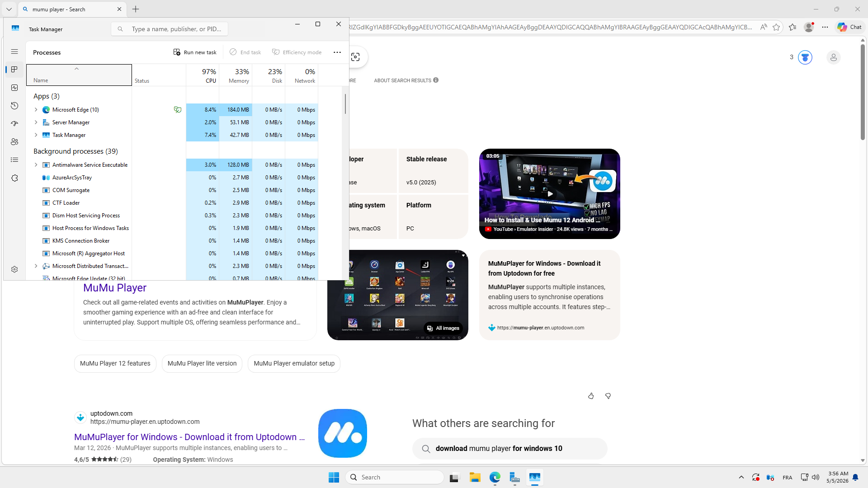Expand Microsoft Distributed Transact... row

(x=36, y=266)
